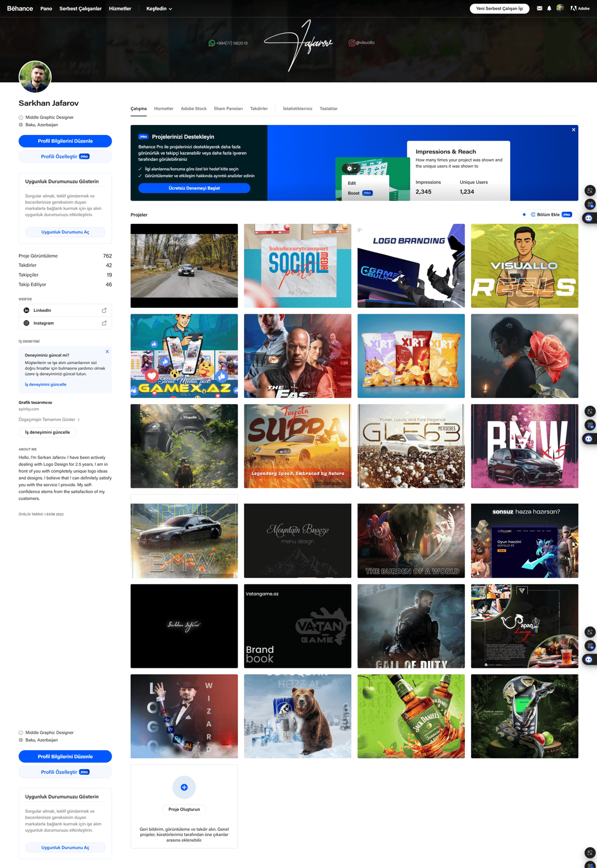The height and width of the screenshot is (868, 597).
Task: Open the messages envelope icon
Action: click(x=539, y=8)
